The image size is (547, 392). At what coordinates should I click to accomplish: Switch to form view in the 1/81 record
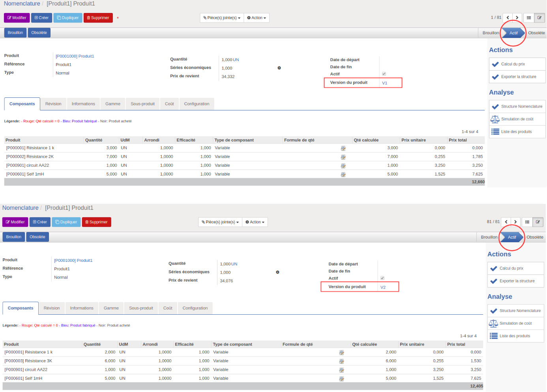point(540,18)
